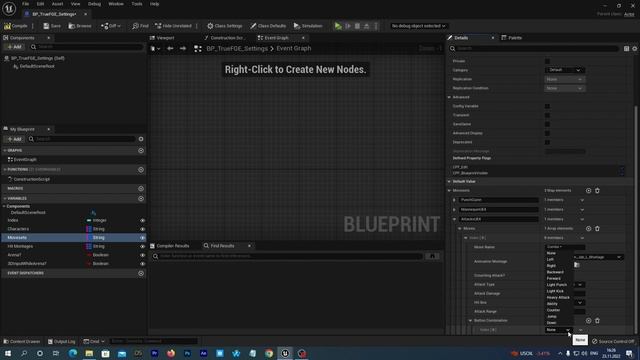
Task: Toggle visibility eye of Movesets variable
Action: coord(142,238)
